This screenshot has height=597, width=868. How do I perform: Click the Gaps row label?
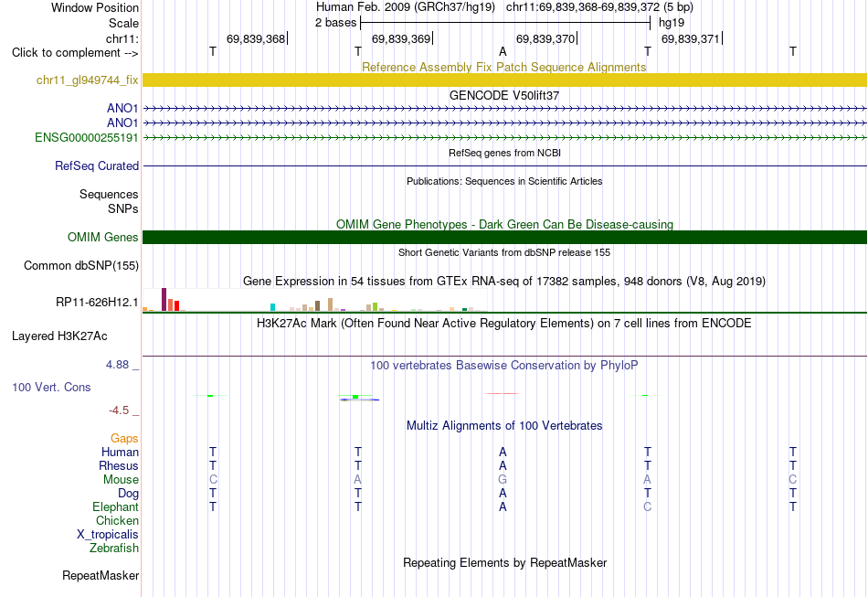(124, 439)
